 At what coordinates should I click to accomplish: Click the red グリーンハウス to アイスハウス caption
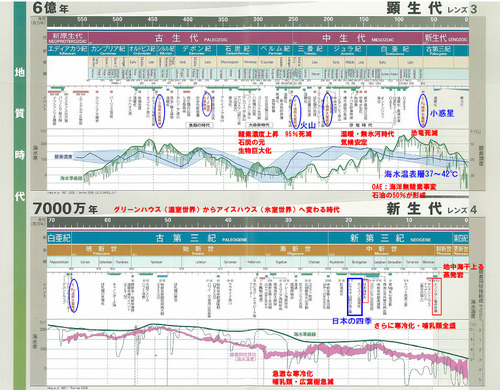click(226, 210)
